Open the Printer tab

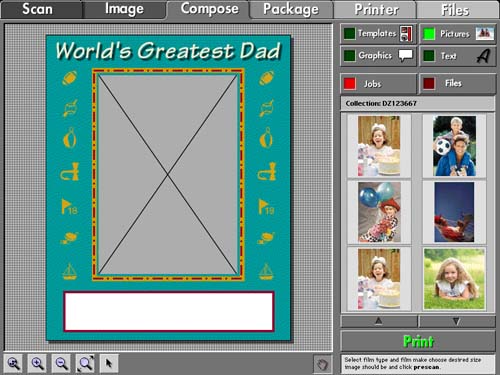pos(375,9)
